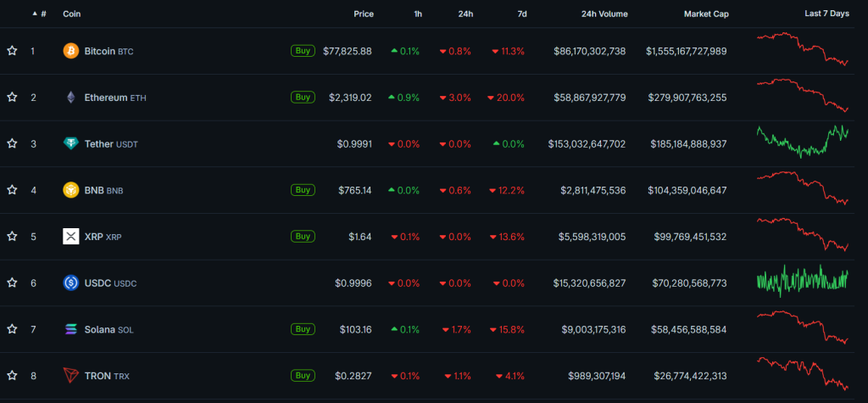Open Bitcoin's Last 7 Days sparkline chart

click(x=802, y=49)
